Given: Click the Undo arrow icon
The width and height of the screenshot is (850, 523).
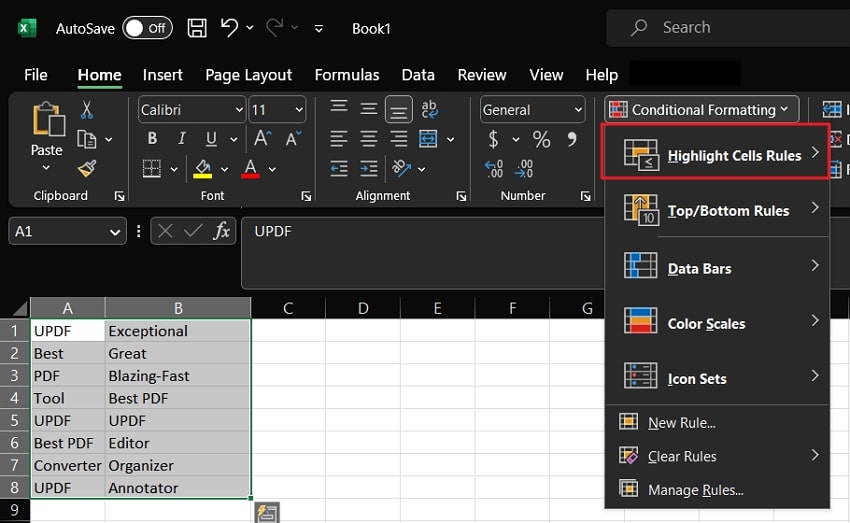Looking at the screenshot, I should click(230, 28).
